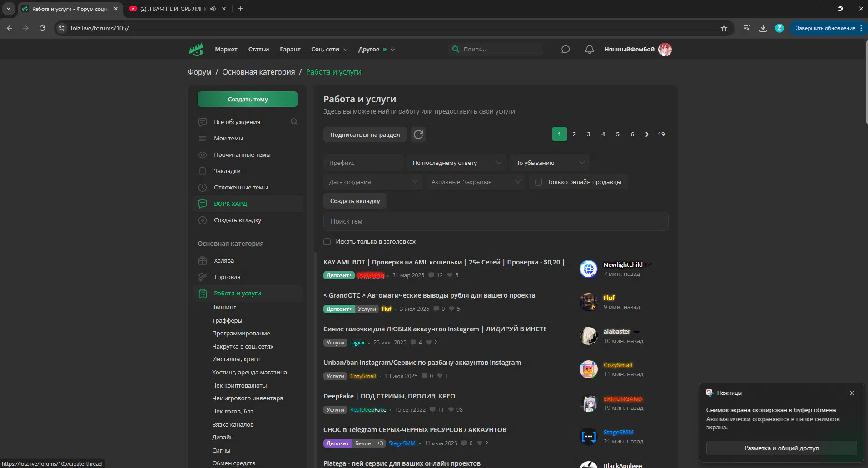The height and width of the screenshot is (468, 868).
Task: Click the Все обсуждения chat icon
Action: [203, 122]
